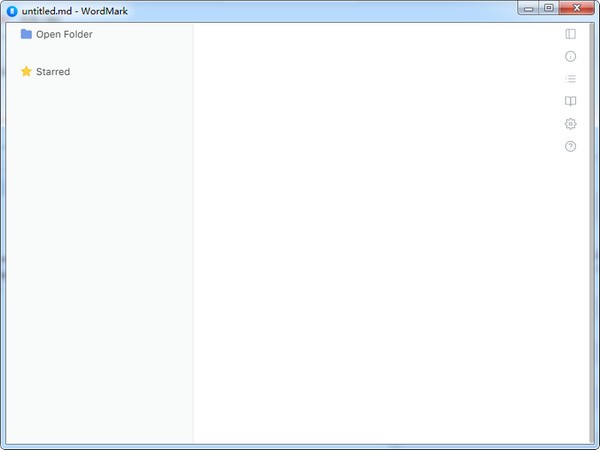Toggle the sidebar panel icon
The height and width of the screenshot is (450, 600).
[x=570, y=34]
